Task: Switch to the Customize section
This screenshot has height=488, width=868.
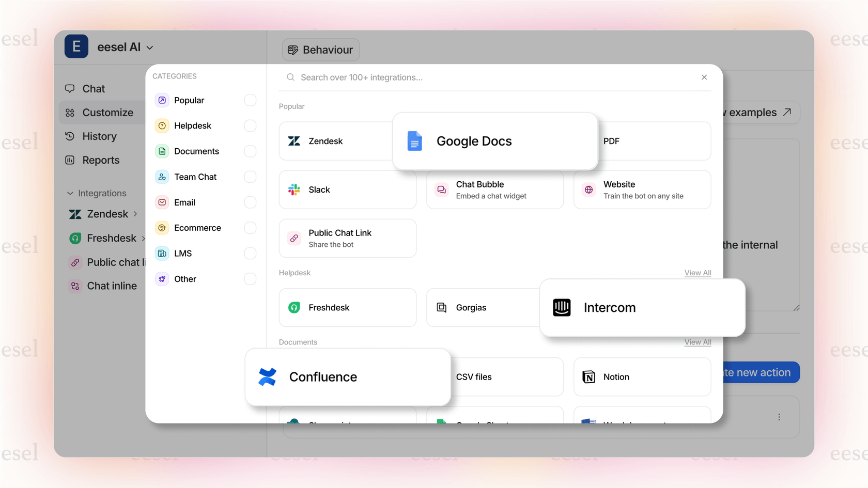Action: click(x=107, y=113)
